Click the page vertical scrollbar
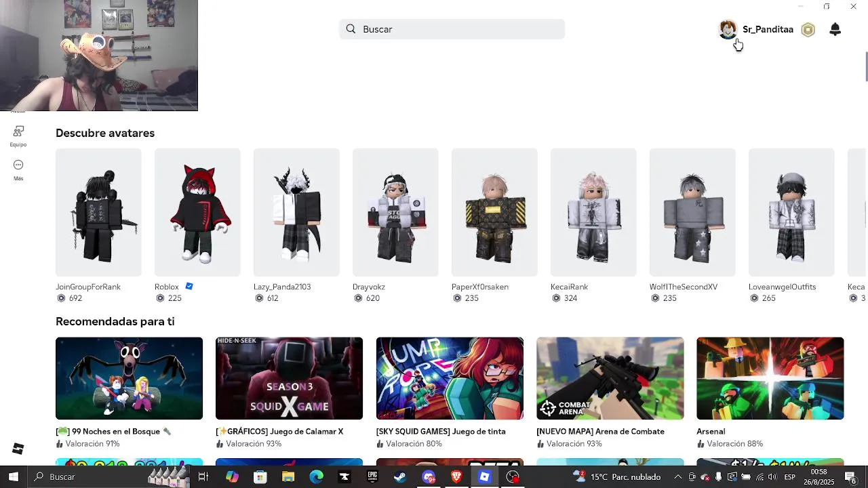Screen dimensions: 868x488 coord(866,66)
